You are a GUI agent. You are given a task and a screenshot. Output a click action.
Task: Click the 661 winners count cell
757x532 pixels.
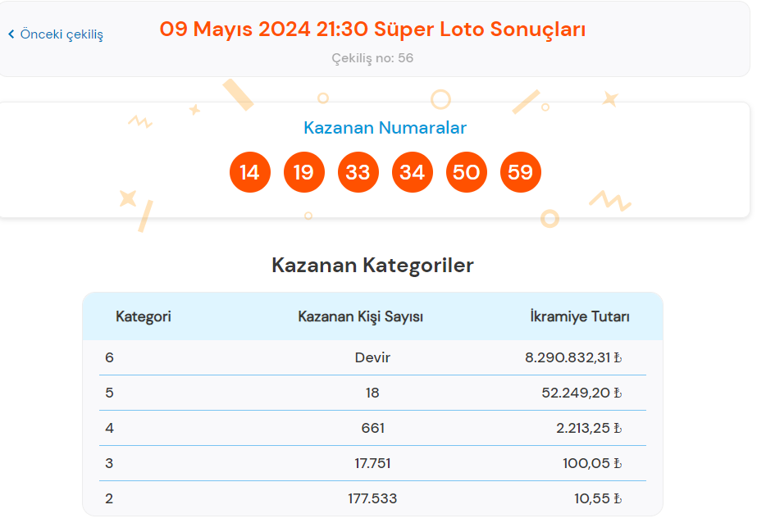(x=372, y=428)
